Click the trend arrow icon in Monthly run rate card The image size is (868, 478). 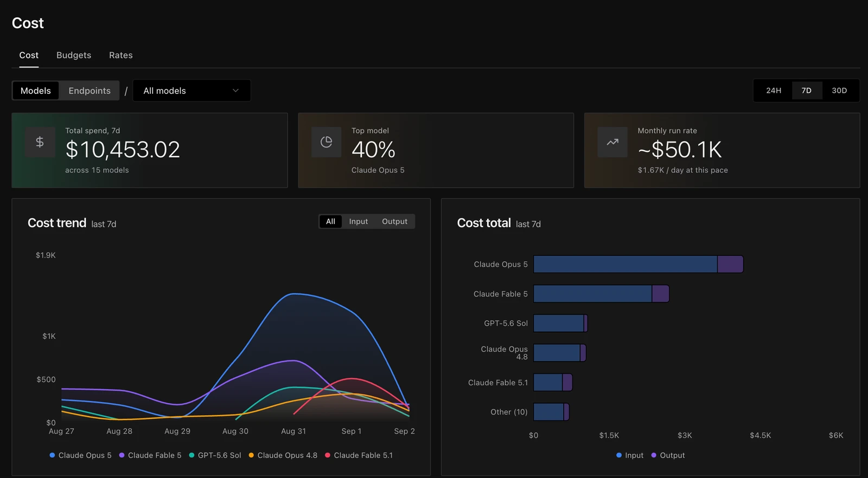point(612,142)
